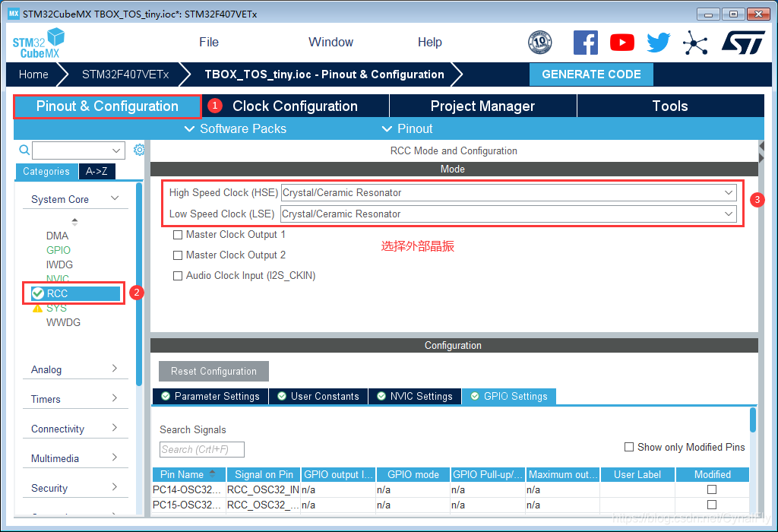The width and height of the screenshot is (778, 532).
Task: Expand the Pinout menu
Action: 407,129
